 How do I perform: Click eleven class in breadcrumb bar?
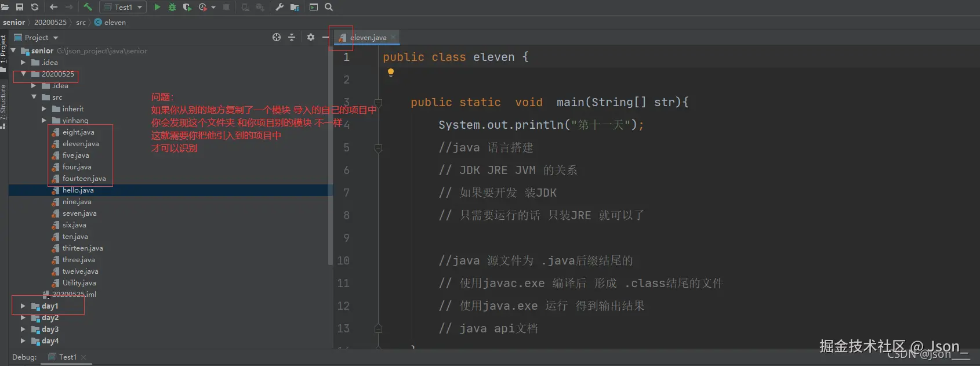[110, 22]
